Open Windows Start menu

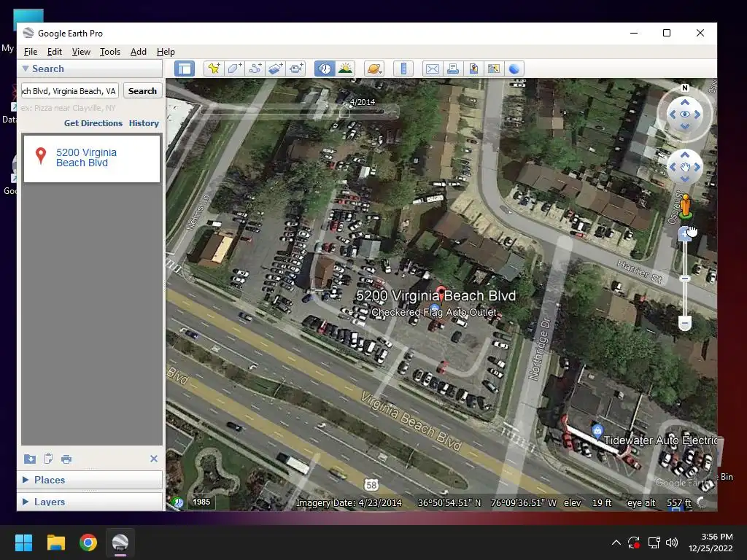pos(23,542)
